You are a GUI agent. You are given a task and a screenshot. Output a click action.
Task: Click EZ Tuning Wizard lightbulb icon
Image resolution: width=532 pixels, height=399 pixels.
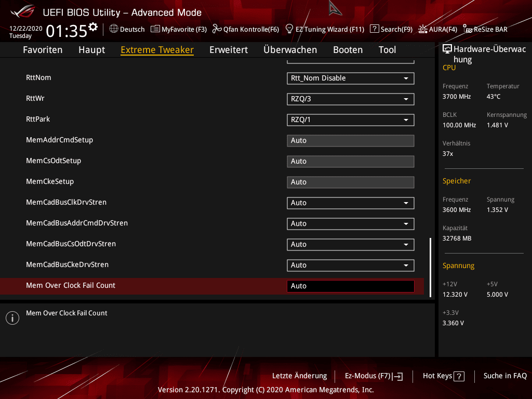click(289, 29)
